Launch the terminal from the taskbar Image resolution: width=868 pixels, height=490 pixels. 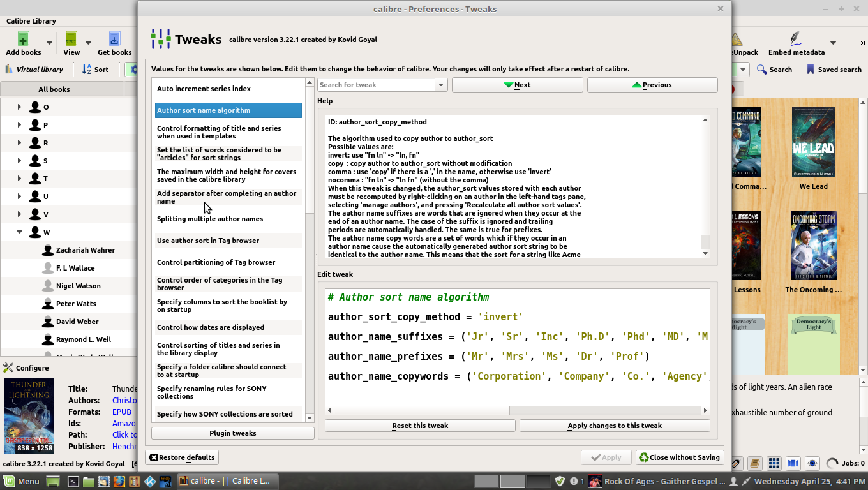tap(73, 481)
